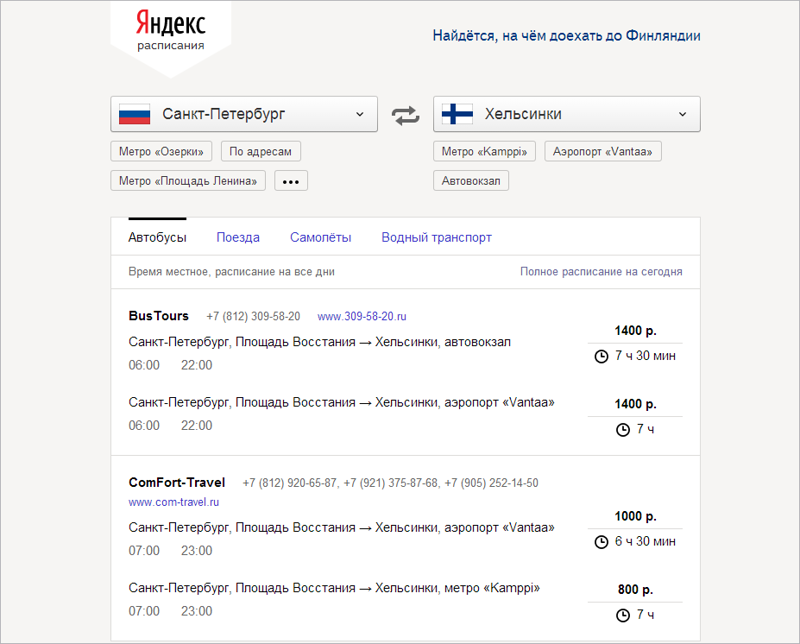Go to Водный транспорт tab
Screen dimensions: 800x644
(x=436, y=238)
